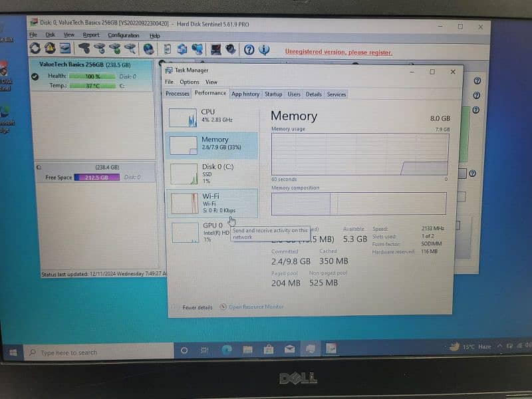
Task: Open File Explorer from the taskbar
Action: [247, 349]
